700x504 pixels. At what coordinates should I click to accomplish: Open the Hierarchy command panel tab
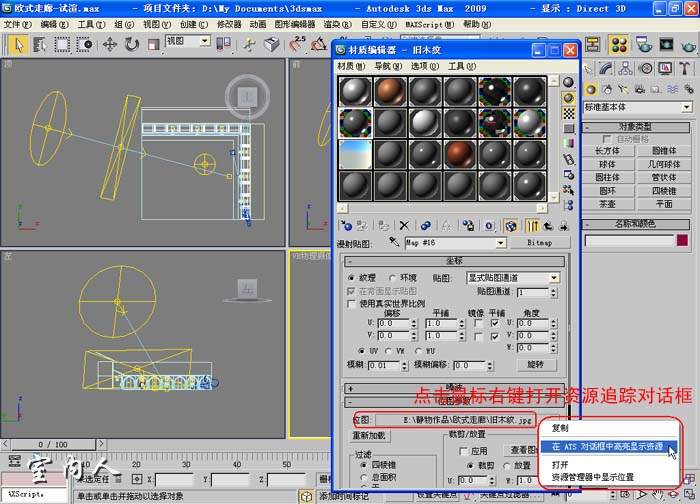625,68
